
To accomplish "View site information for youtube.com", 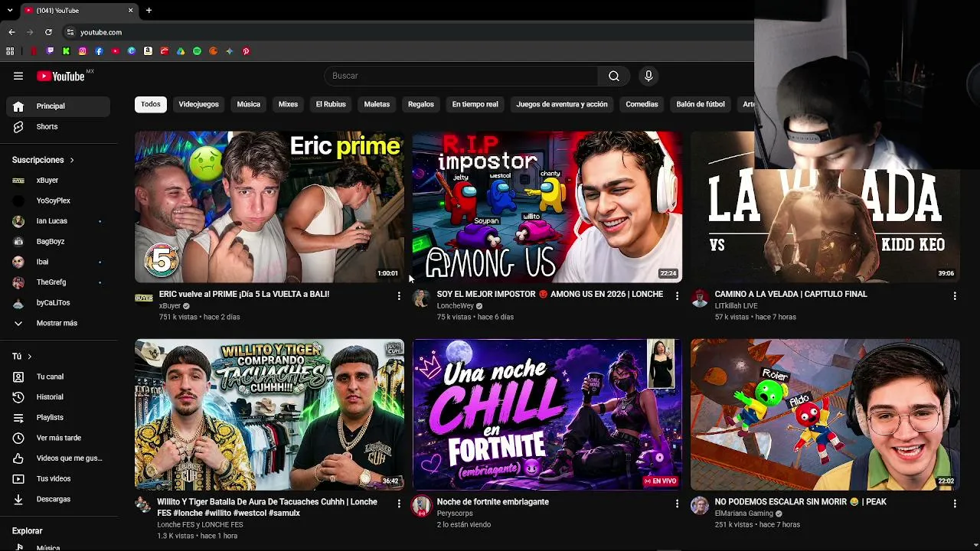I will pyautogui.click(x=70, y=32).
